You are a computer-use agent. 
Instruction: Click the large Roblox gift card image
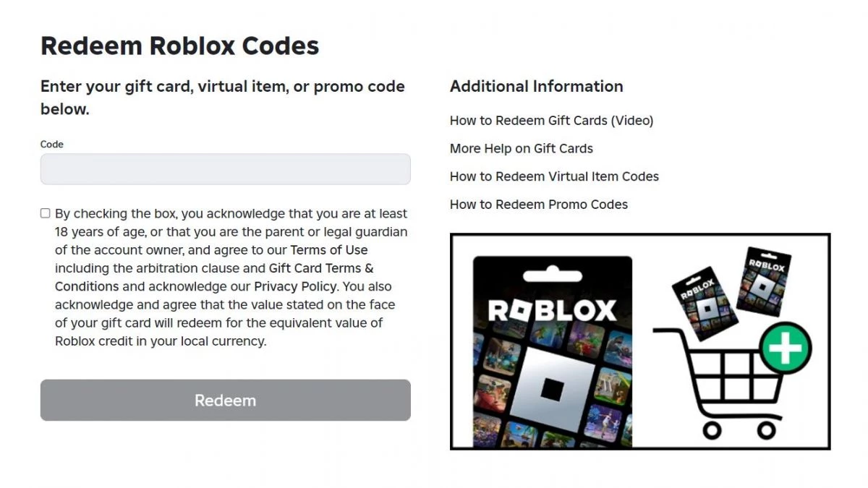coord(552,352)
